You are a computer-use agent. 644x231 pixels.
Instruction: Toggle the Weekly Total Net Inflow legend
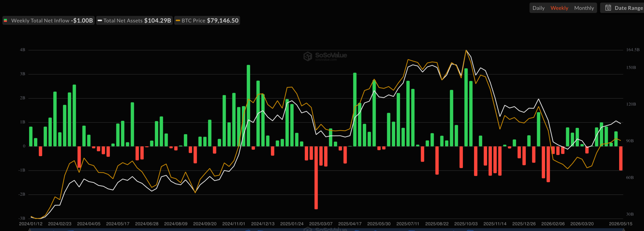tap(48, 21)
